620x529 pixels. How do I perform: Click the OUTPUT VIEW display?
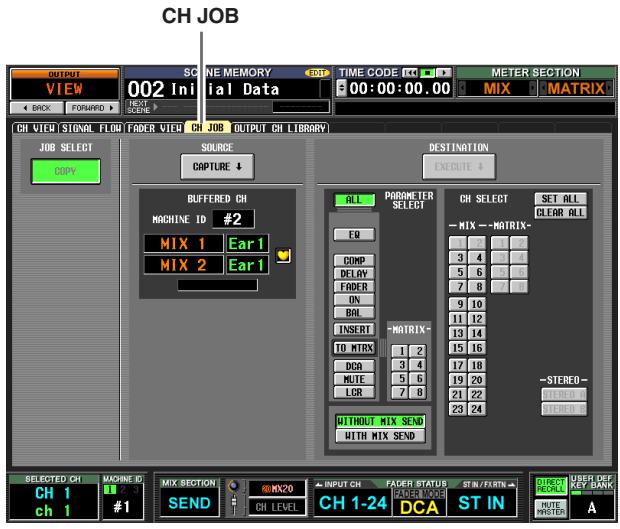click(64, 85)
